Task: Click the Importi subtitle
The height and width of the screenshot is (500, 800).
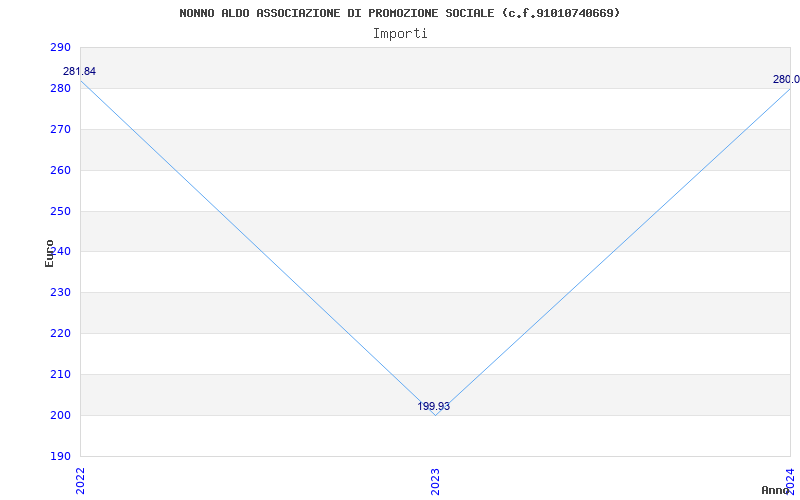Action: 400,34
